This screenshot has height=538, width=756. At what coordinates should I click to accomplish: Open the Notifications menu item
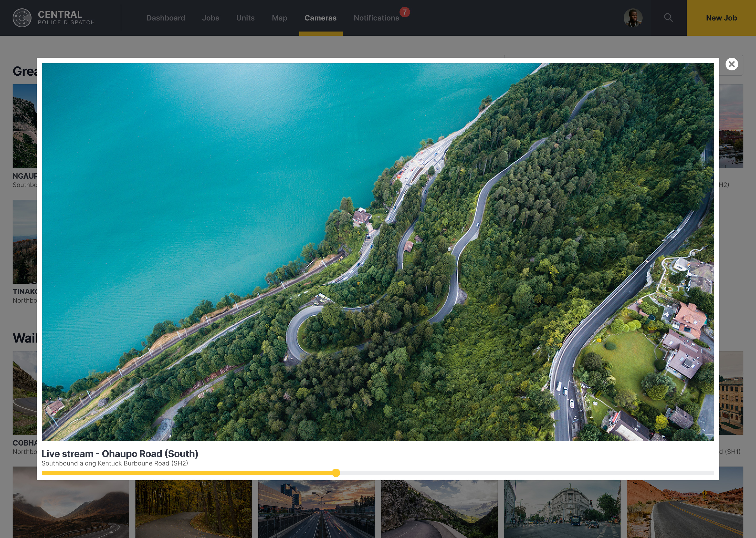376,18
